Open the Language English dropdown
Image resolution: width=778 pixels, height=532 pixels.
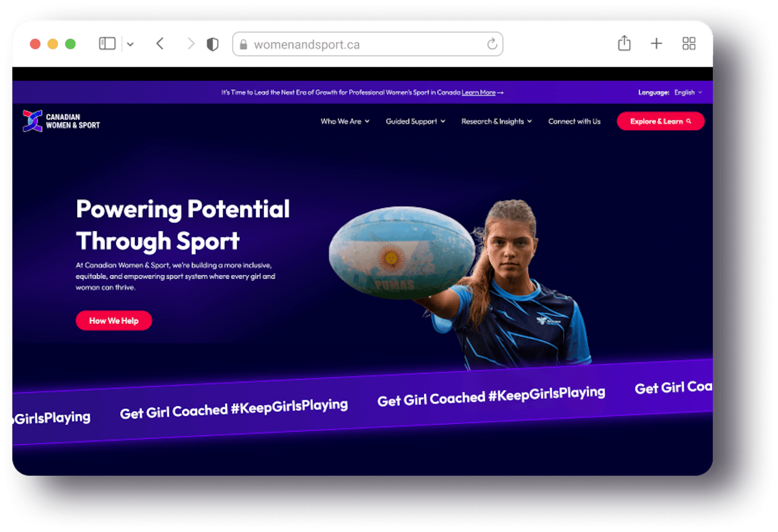pos(688,92)
